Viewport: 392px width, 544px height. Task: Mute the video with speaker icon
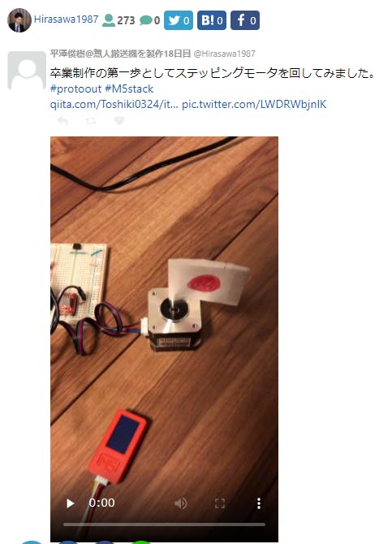181,503
